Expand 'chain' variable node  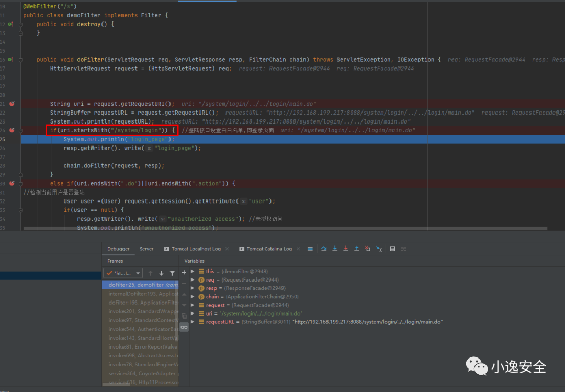193,296
